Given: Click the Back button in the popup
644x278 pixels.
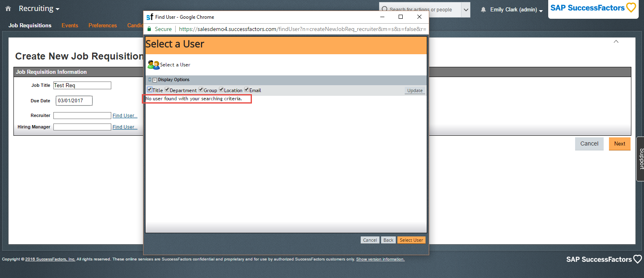Looking at the screenshot, I should [x=388, y=240].
